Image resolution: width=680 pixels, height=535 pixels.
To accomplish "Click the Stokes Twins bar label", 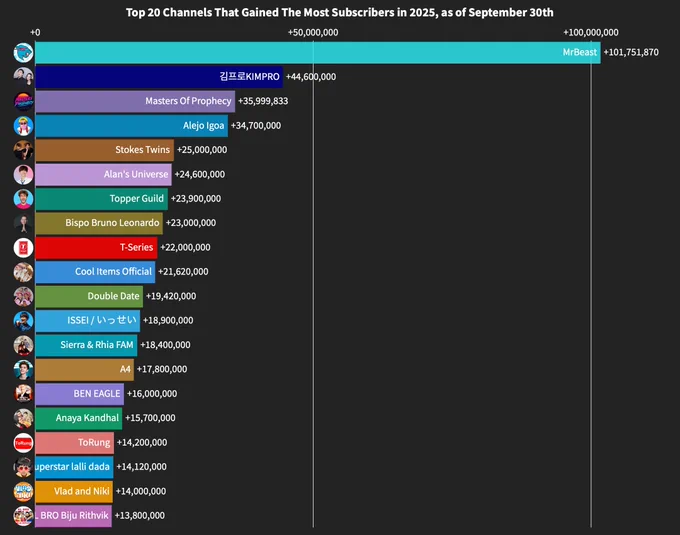I will [x=143, y=150].
